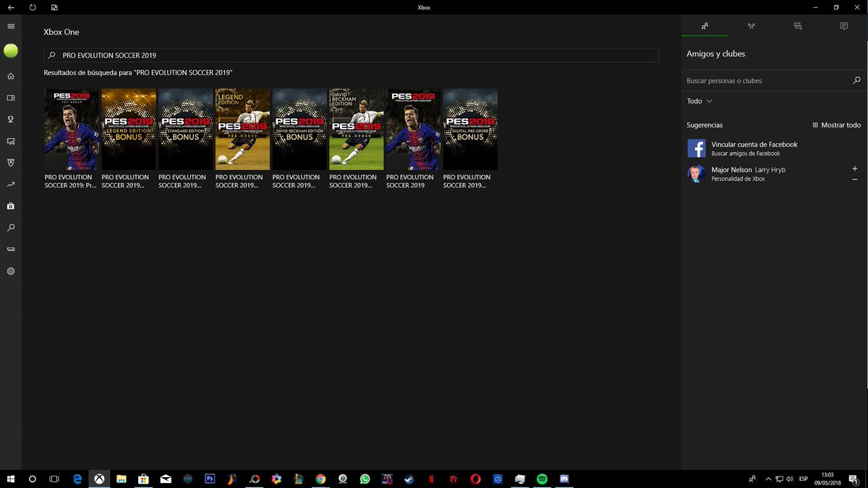Click Facebook logo in suggestions
Image resolution: width=868 pixels, height=488 pixels.
click(x=697, y=148)
